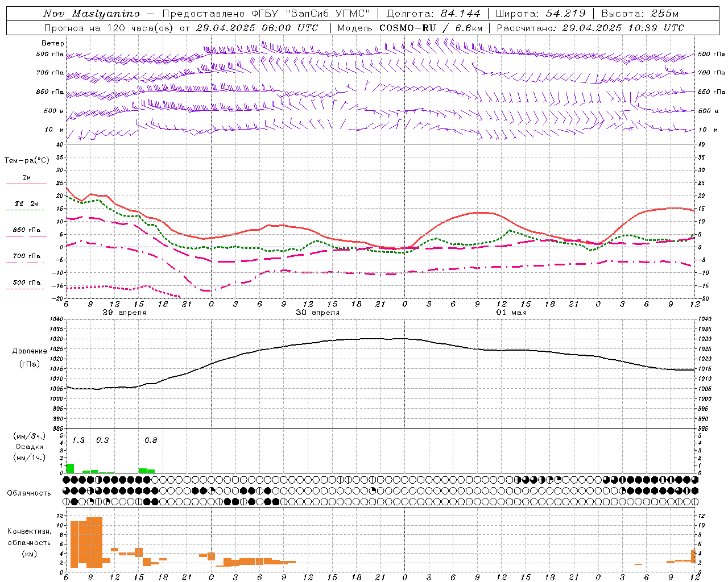Click the longitude value Долгота: 84.144
This screenshot has width=728, height=582.
tap(433, 14)
